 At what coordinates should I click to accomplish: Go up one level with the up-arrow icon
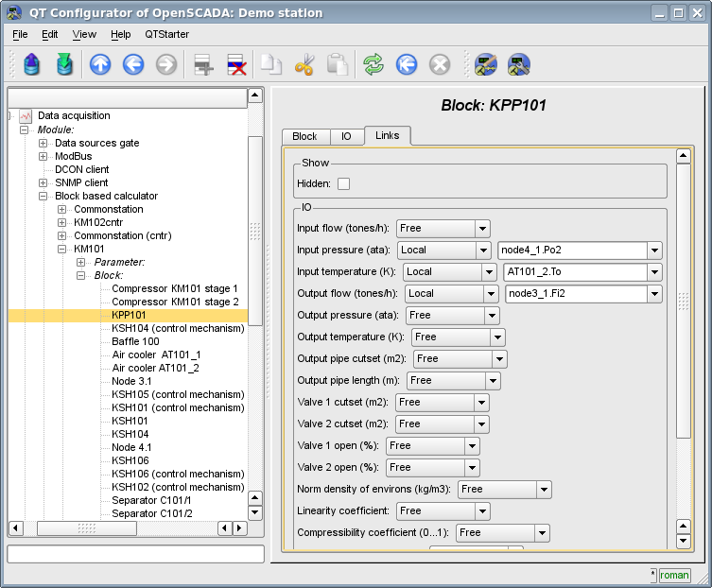100,64
